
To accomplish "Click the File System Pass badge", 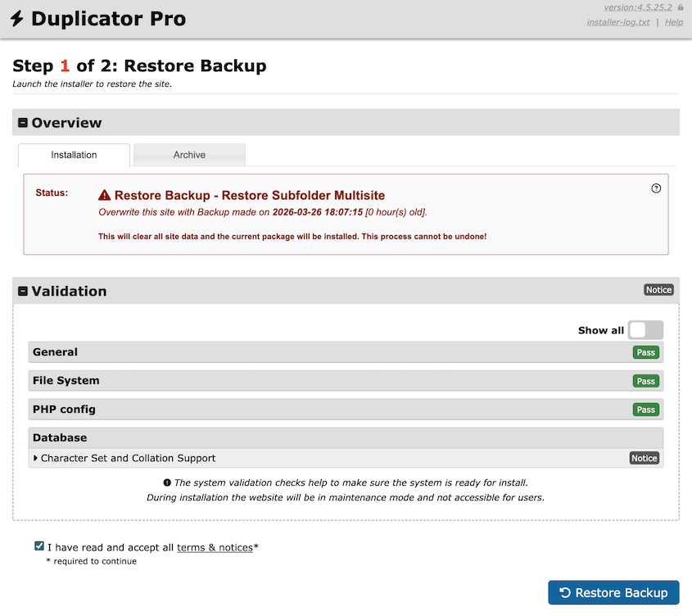I will [645, 381].
